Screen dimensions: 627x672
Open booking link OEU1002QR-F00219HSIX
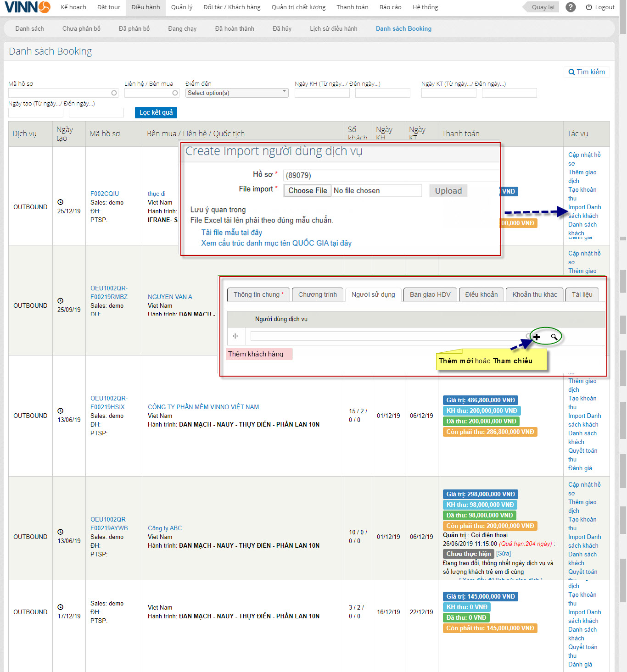pyautogui.click(x=109, y=402)
